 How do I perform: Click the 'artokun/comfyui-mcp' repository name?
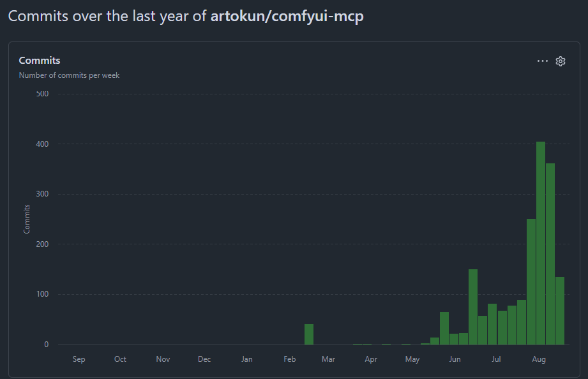(287, 16)
